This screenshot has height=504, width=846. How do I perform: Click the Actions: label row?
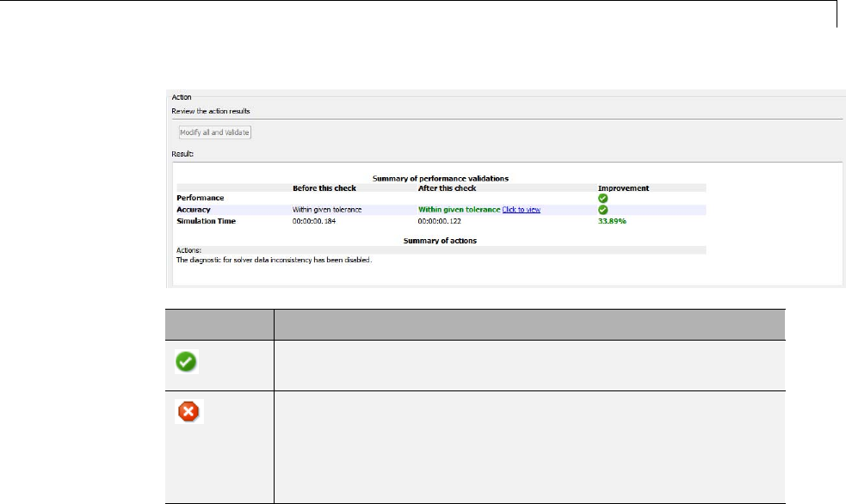(x=441, y=250)
